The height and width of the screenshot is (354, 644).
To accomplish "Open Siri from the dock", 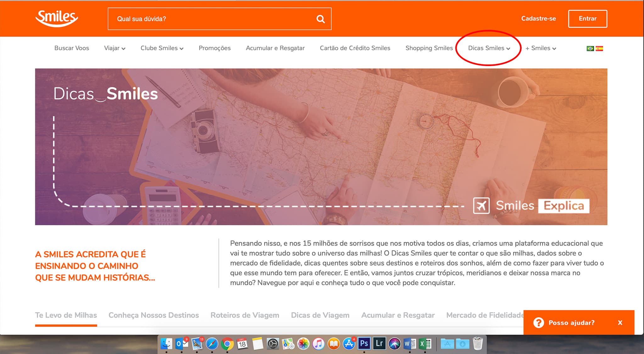I will 395,344.
